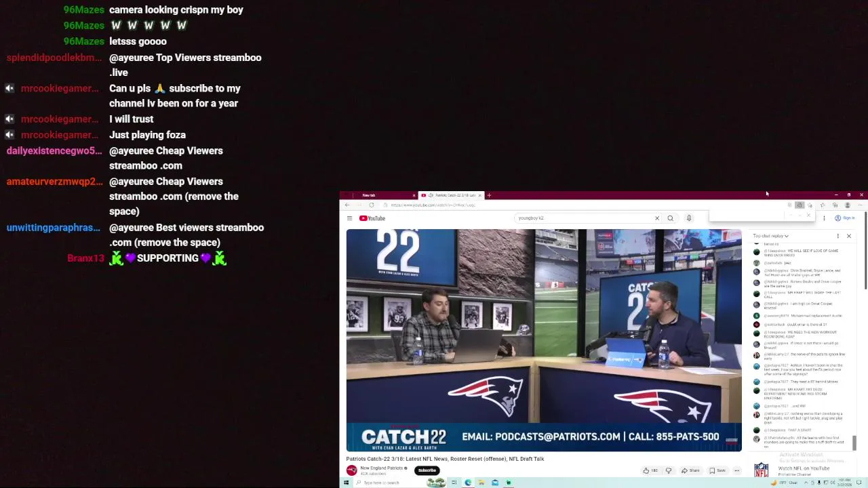The image size is (868, 488).
Task: Open New England Patriots channel avatar
Action: point(351,470)
